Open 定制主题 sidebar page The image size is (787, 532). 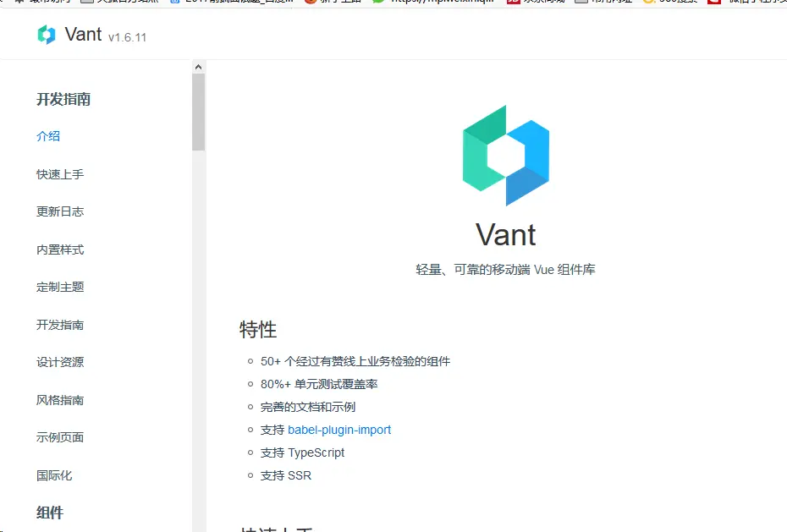[60, 287]
